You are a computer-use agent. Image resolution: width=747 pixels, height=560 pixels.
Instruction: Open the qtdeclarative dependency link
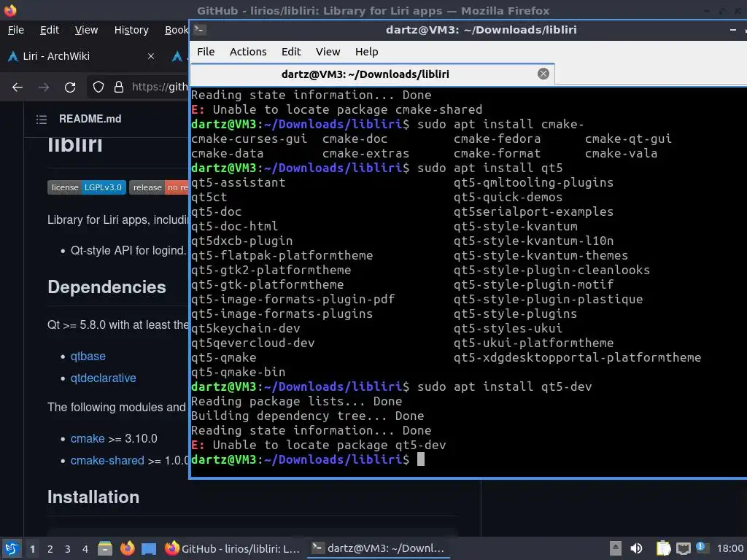103,378
